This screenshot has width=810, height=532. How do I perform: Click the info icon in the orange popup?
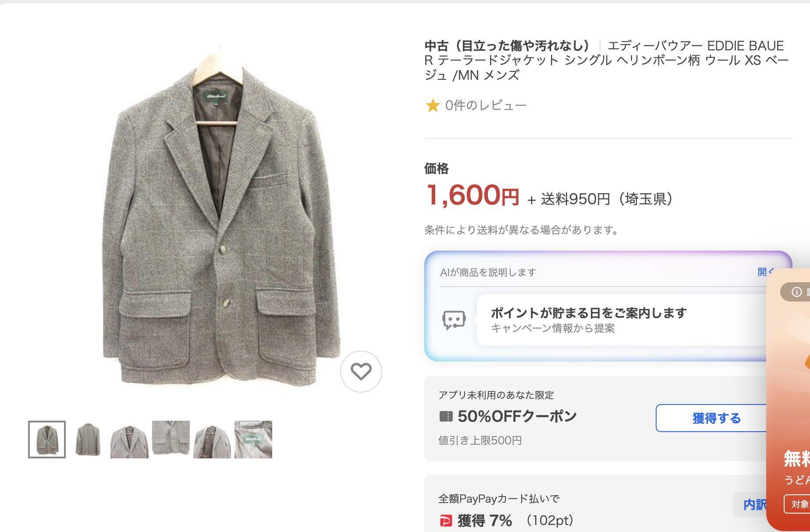click(796, 292)
